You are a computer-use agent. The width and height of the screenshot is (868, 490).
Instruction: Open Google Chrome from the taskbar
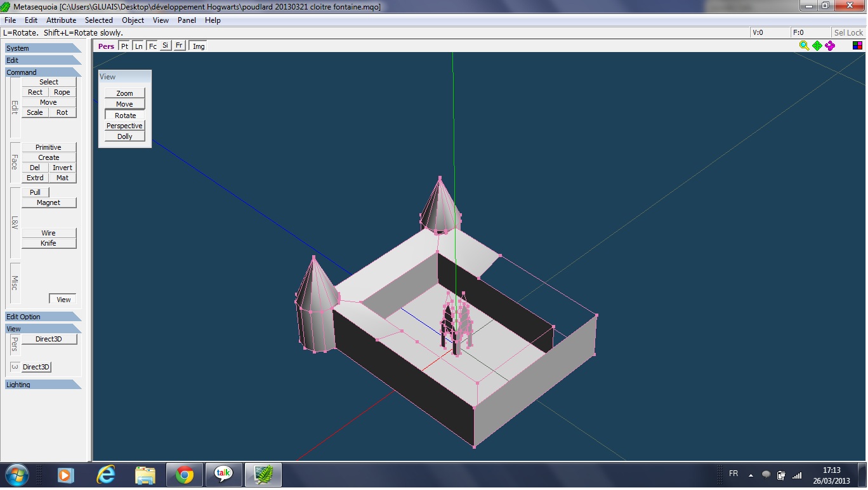185,475
